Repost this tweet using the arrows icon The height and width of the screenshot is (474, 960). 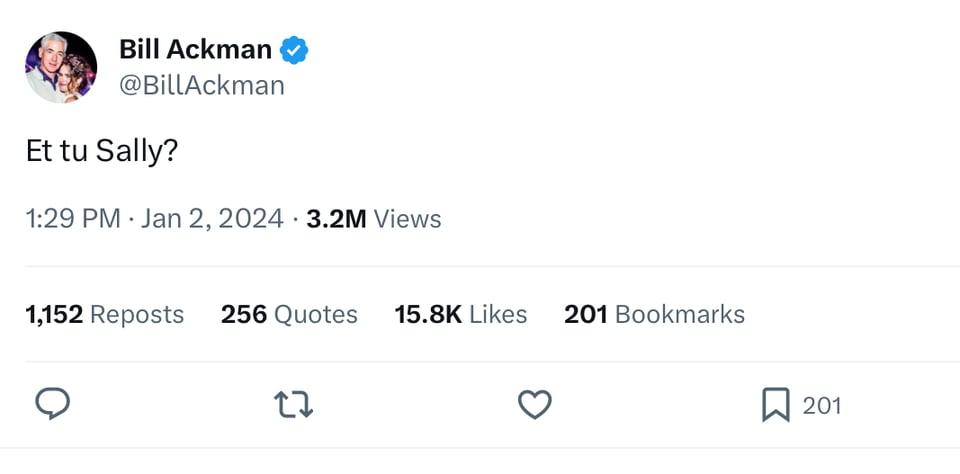click(x=294, y=404)
